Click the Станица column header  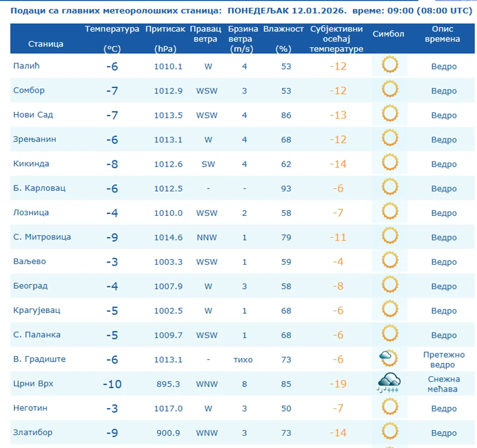[x=46, y=43]
